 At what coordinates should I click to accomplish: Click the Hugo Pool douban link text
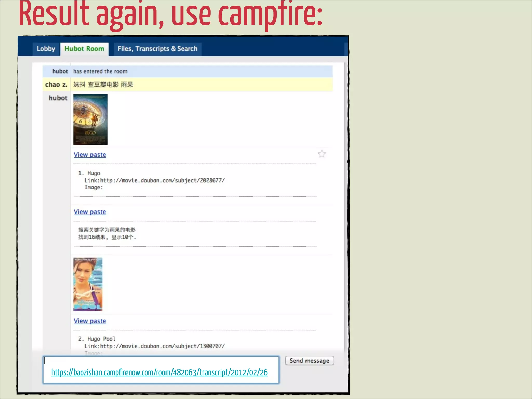click(162, 346)
